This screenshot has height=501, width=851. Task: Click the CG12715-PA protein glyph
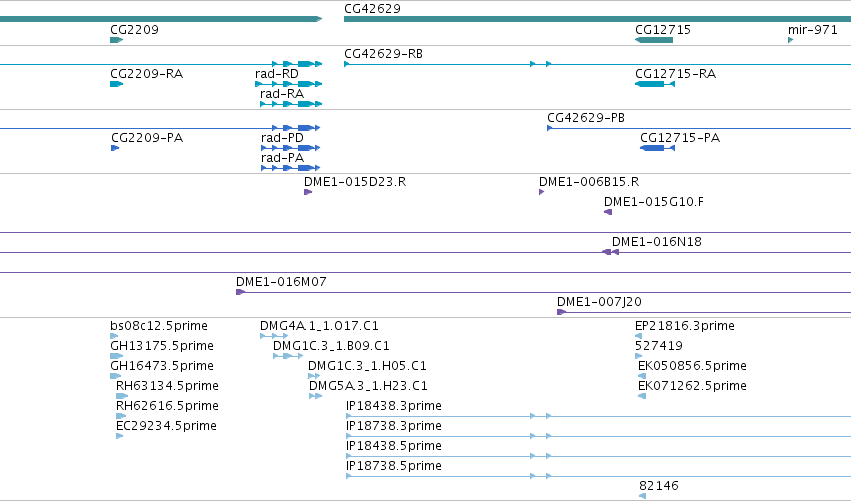point(657,148)
